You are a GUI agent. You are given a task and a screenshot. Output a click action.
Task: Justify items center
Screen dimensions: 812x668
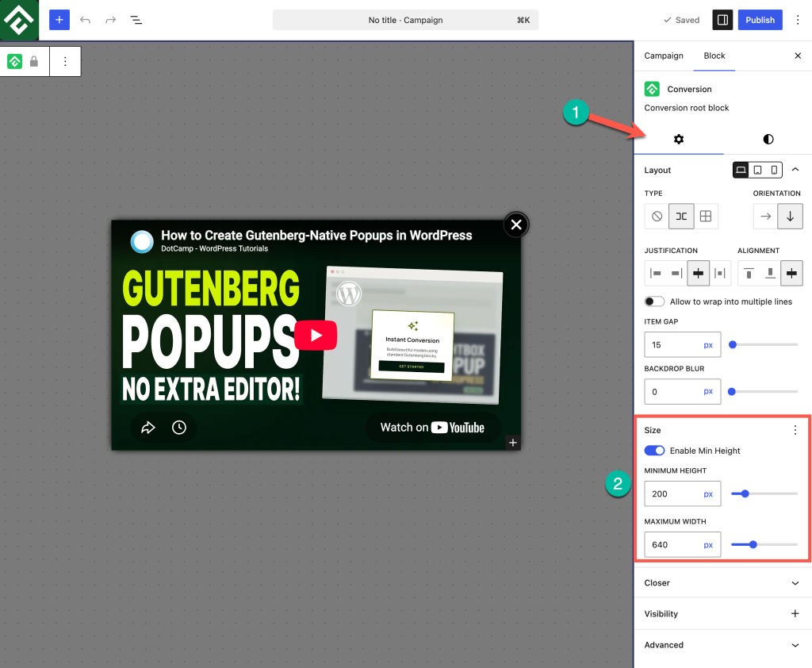click(x=698, y=273)
